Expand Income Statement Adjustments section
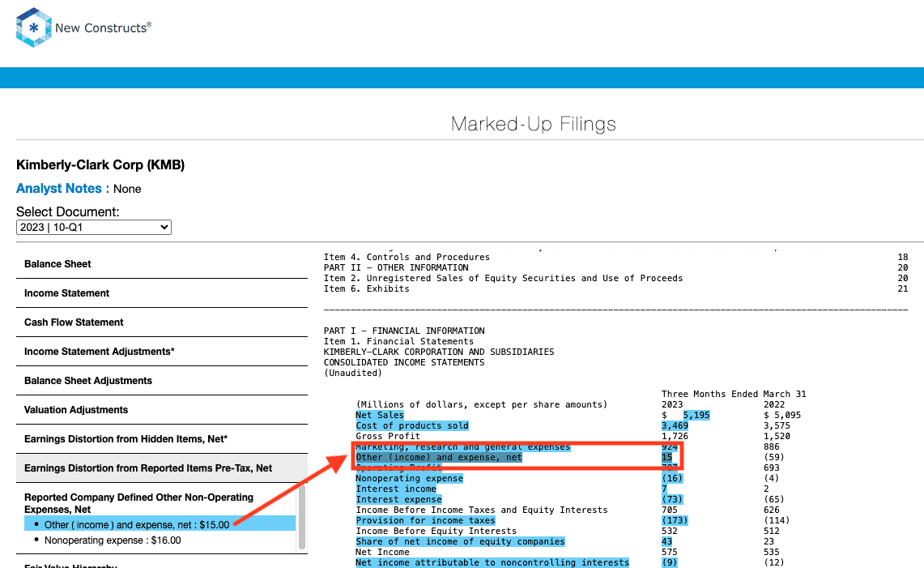 click(x=162, y=352)
